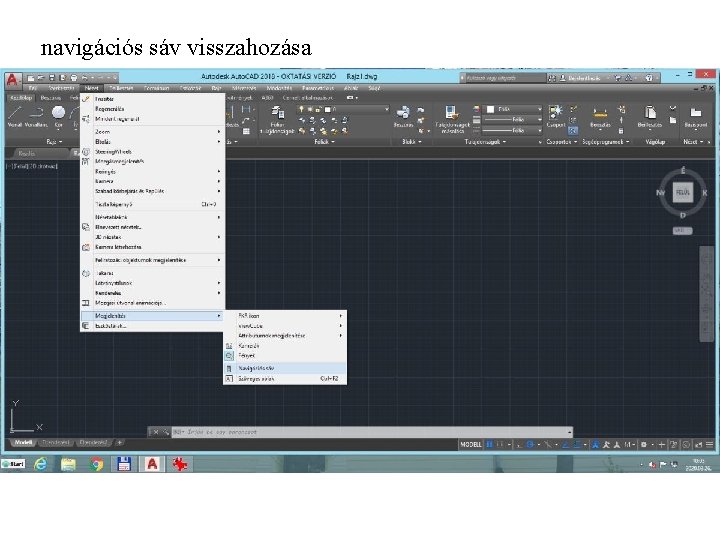
Task: Expand the Fóliák panel dropdown
Action: click(x=325, y=142)
